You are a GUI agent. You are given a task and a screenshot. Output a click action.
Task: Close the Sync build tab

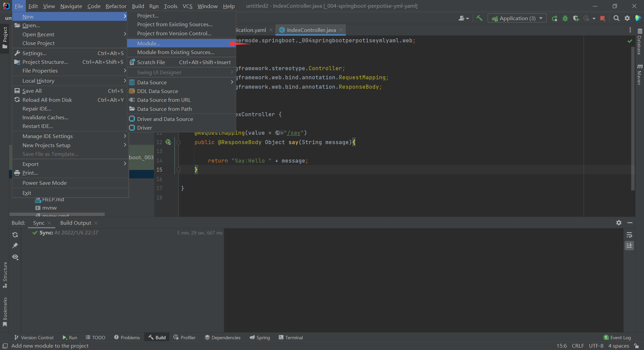point(49,223)
